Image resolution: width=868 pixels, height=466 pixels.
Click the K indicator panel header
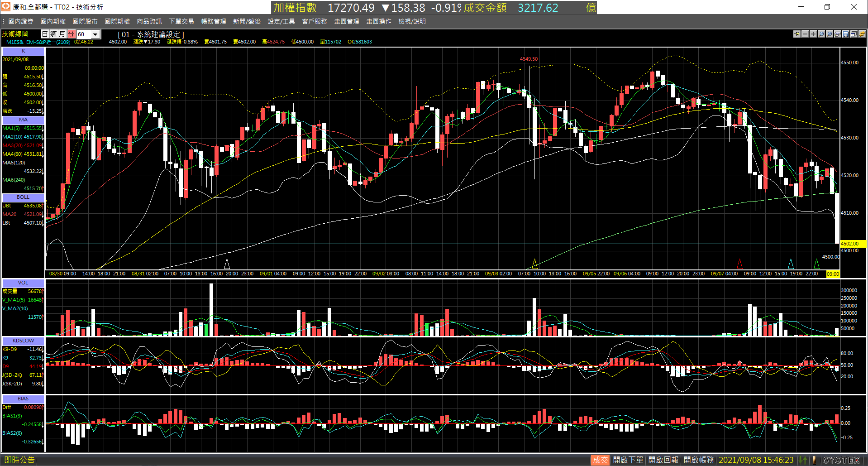tap(23, 51)
